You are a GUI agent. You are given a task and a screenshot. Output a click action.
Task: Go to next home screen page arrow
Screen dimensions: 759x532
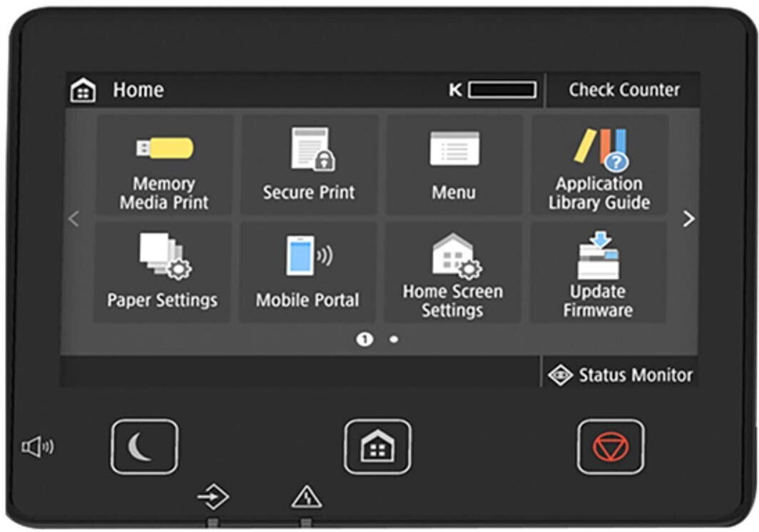tap(688, 219)
